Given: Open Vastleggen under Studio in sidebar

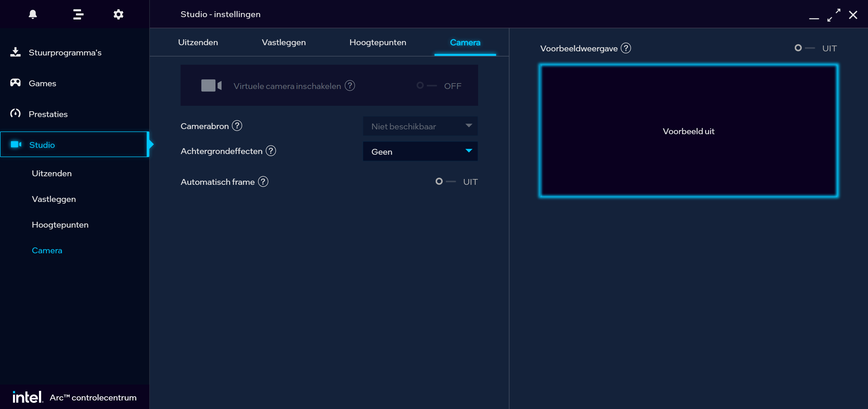Looking at the screenshot, I should 54,199.
